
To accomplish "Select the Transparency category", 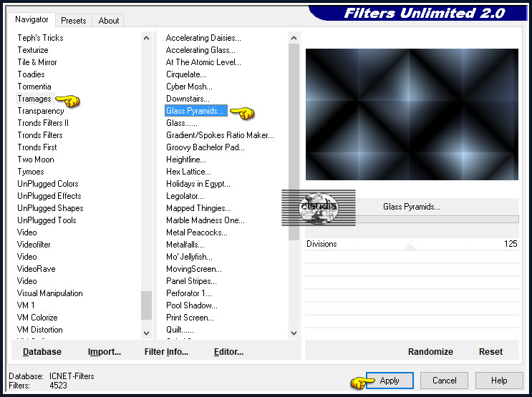I will click(x=41, y=111).
